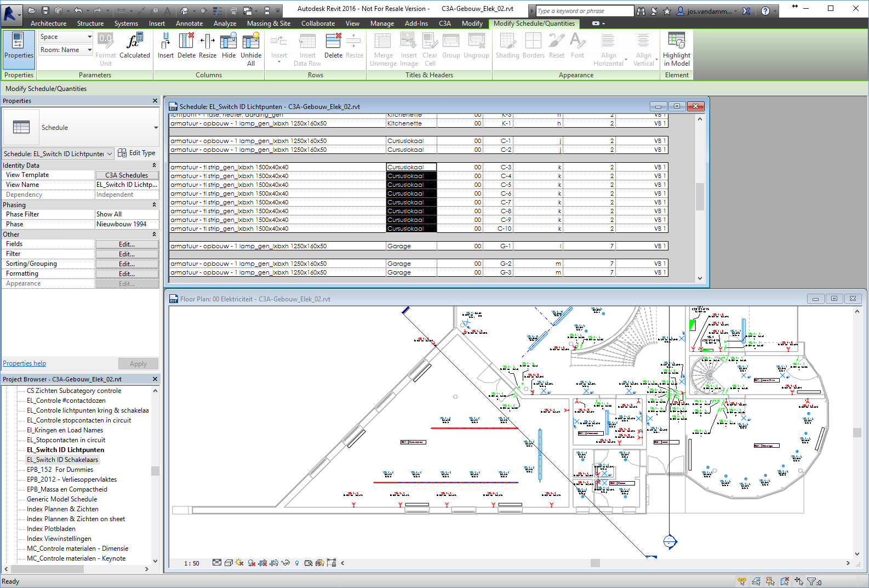Click the Favorites star icon
This screenshot has width=869, height=588.
pyautogui.click(x=667, y=10)
